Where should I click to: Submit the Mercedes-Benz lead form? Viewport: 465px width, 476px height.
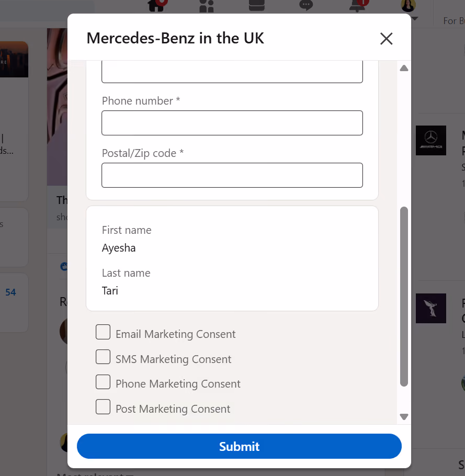[239, 446]
